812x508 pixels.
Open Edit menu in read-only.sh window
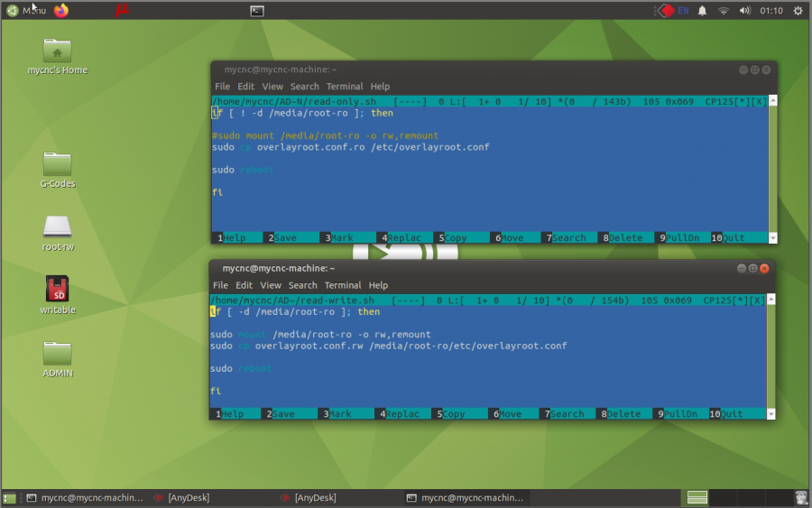[x=245, y=87]
